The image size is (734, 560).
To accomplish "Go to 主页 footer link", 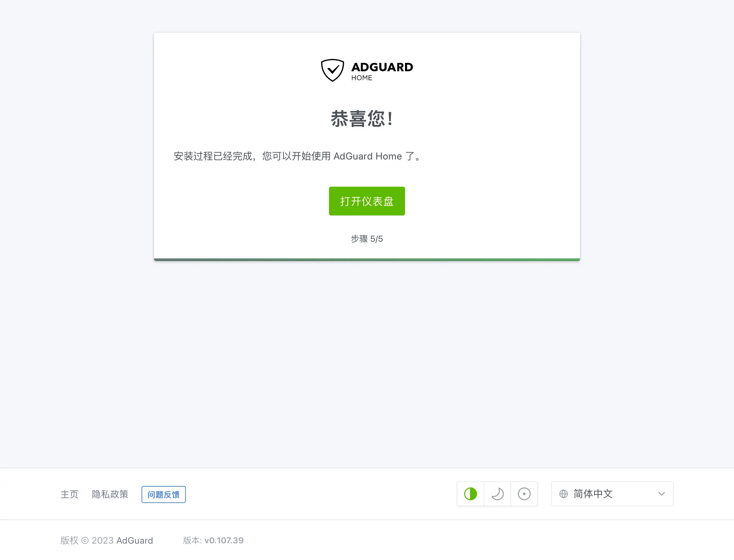I will 69,494.
